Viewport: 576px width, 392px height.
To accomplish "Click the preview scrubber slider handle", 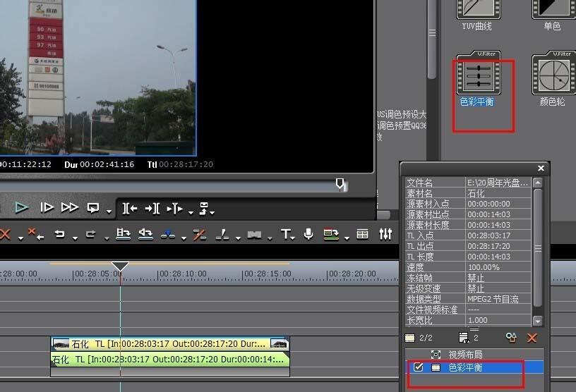I will point(341,185).
